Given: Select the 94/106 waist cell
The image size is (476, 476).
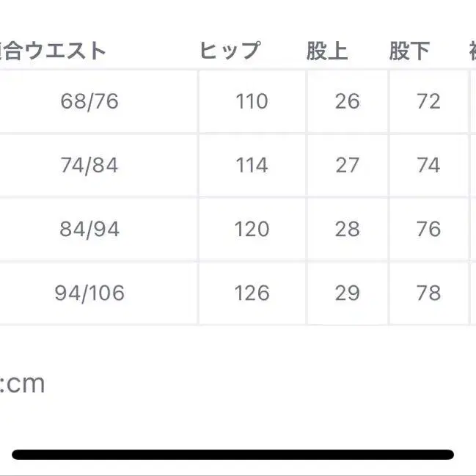Looking at the screenshot, I should [89, 293].
